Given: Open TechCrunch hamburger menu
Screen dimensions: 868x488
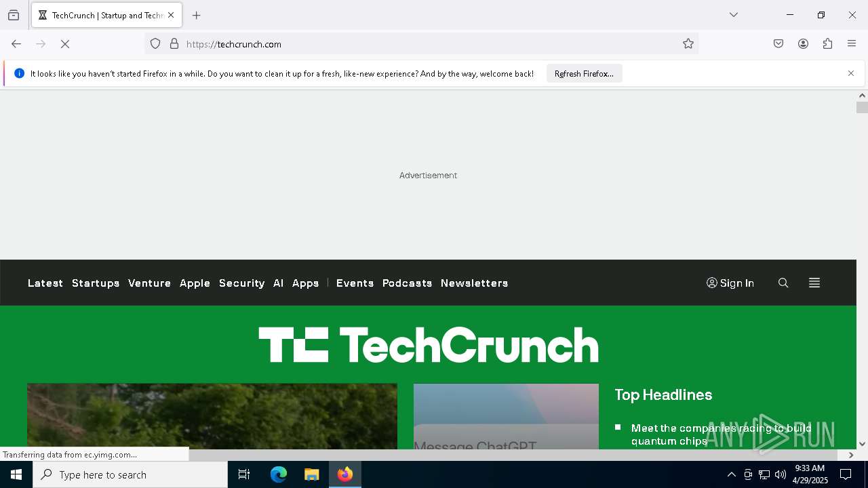Looking at the screenshot, I should tap(814, 283).
